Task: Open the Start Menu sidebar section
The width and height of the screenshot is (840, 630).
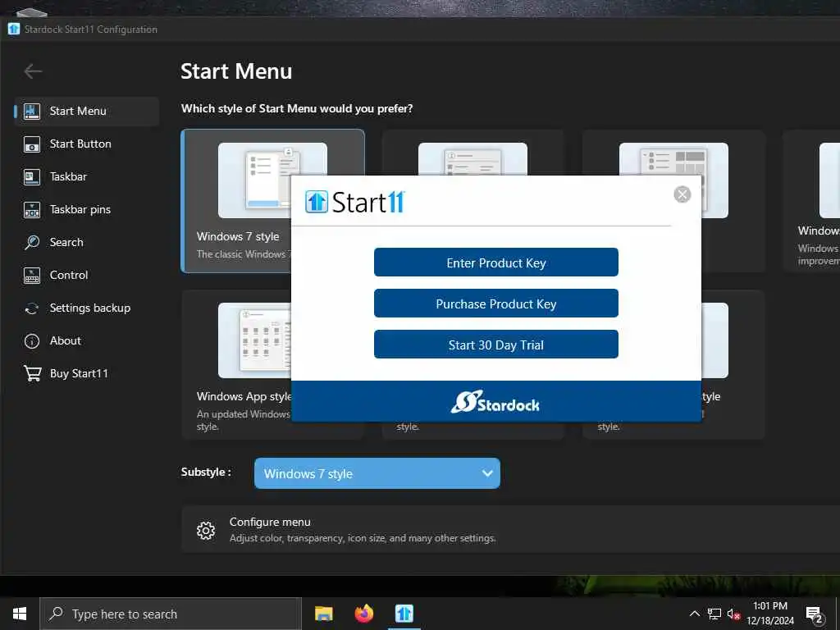Action: pyautogui.click(x=87, y=111)
